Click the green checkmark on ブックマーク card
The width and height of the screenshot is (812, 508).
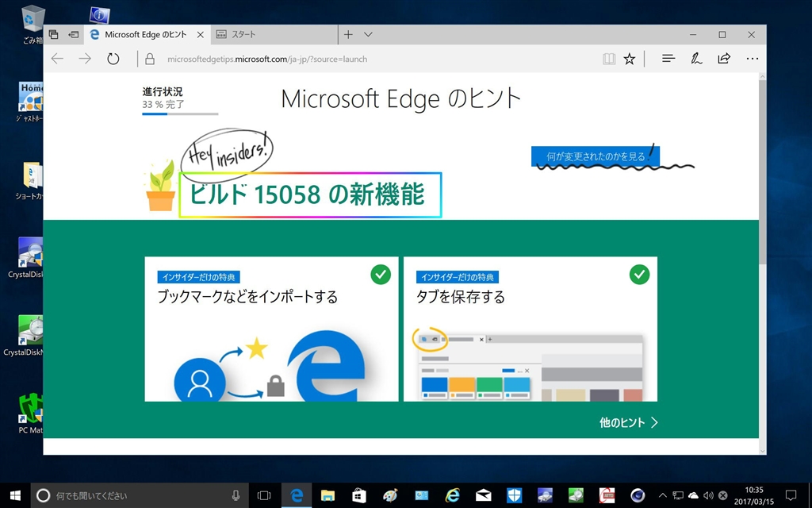pos(381,275)
